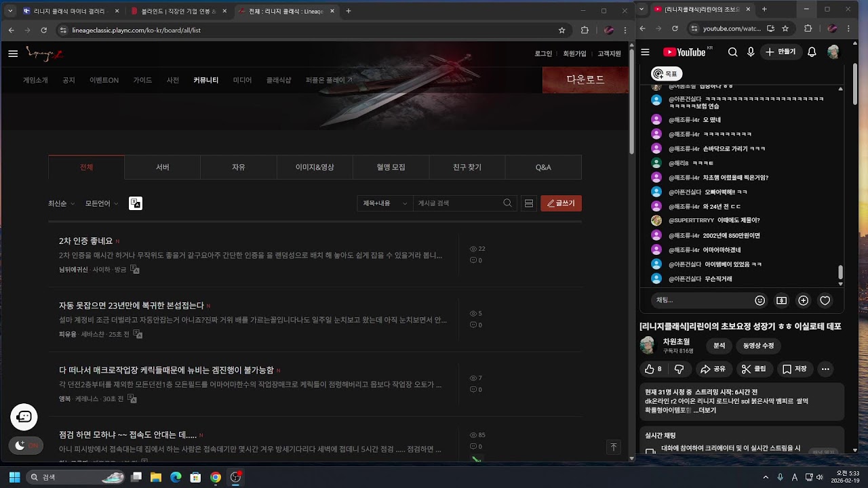Click the 회원가입 link
868x488 pixels.
click(x=574, y=54)
